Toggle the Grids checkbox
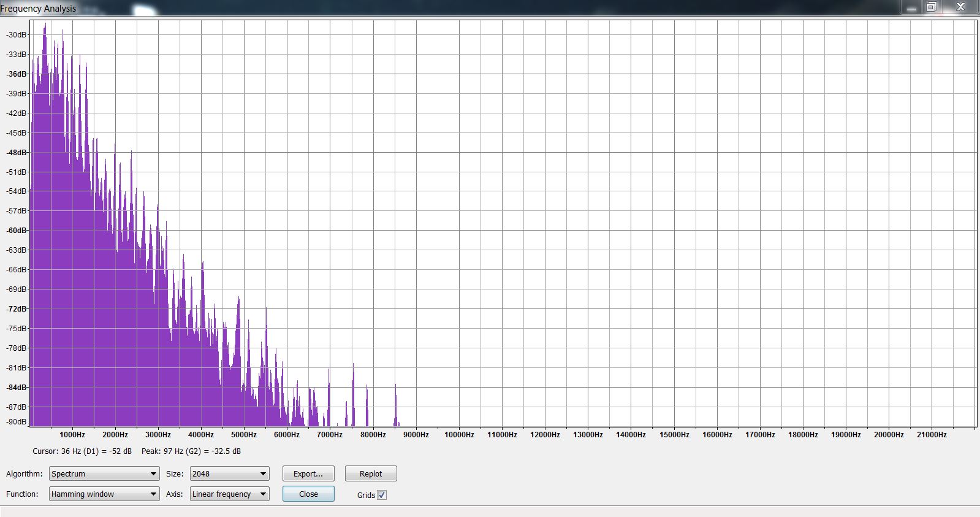The height and width of the screenshot is (517, 980). [x=382, y=495]
